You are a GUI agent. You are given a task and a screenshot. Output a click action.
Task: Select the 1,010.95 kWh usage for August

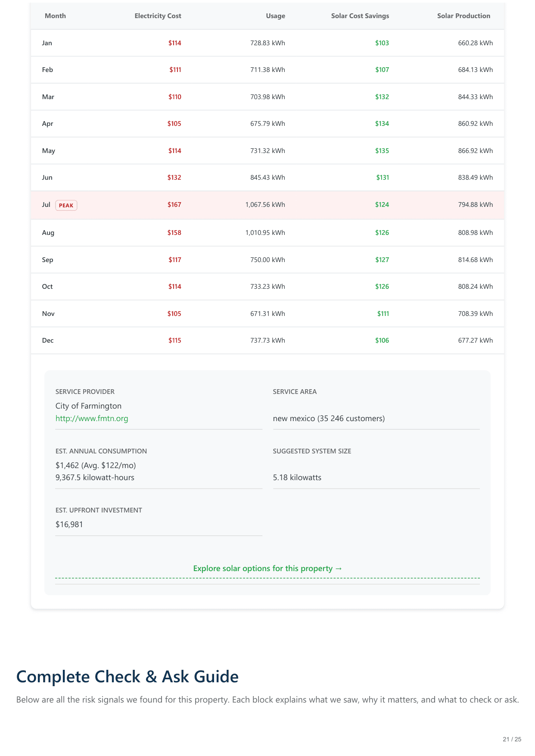(265, 233)
